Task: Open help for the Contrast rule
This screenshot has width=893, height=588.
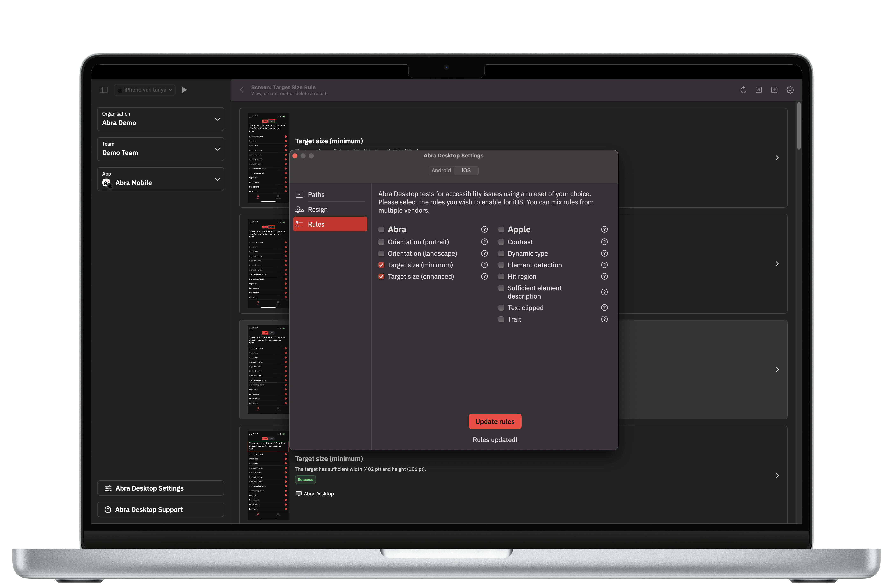Action: point(605,242)
